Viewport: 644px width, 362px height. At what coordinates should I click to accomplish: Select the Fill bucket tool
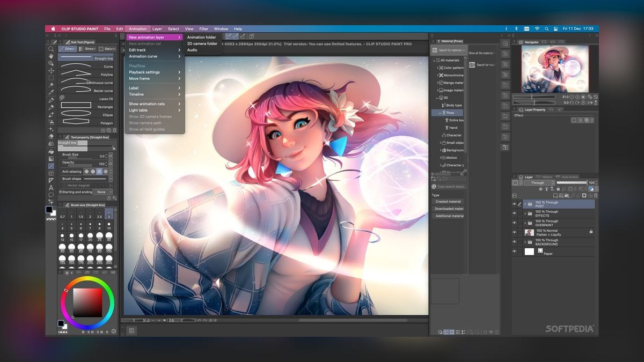(51, 151)
